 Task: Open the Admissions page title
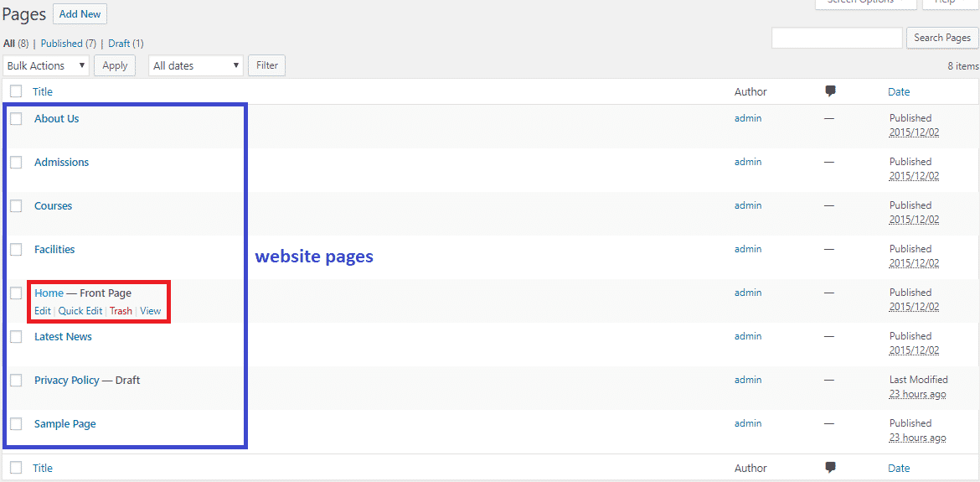tap(61, 162)
